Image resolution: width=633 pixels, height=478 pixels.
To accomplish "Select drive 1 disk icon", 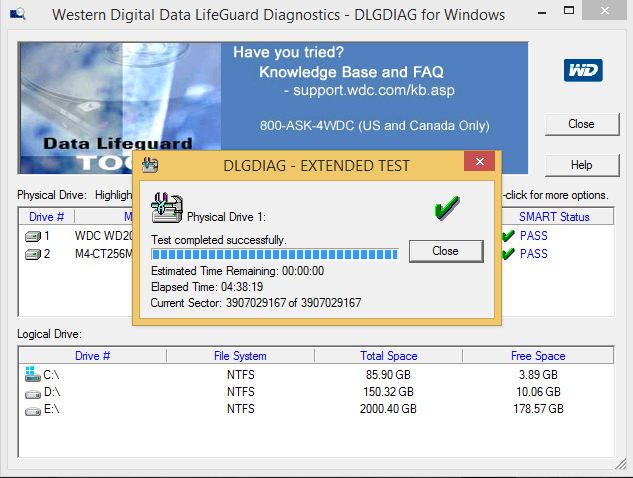I will (33, 236).
